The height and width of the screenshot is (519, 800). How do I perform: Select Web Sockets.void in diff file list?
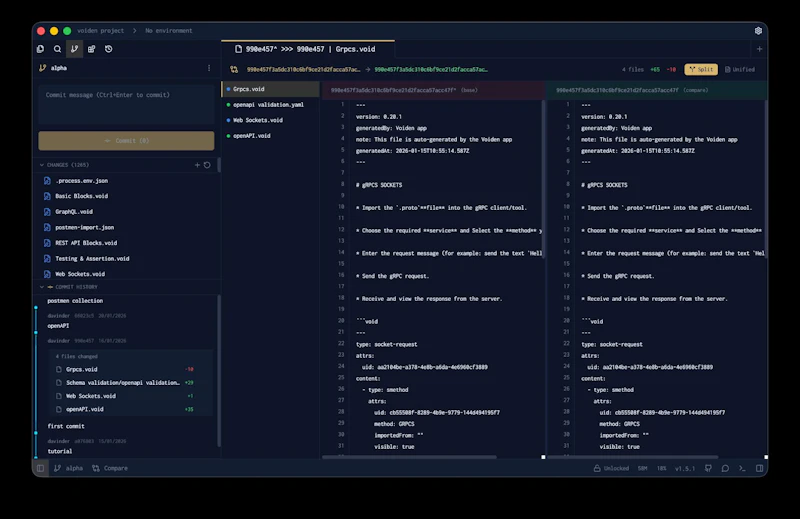(x=271, y=120)
